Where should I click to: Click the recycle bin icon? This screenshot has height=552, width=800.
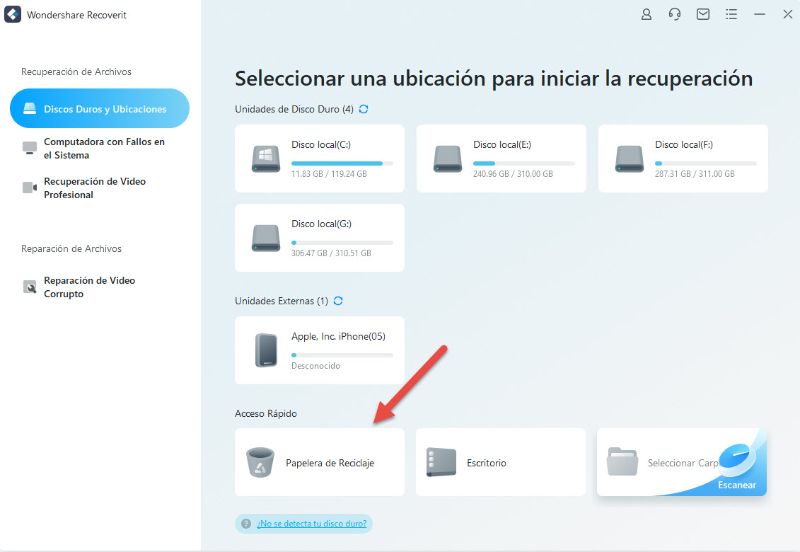(x=260, y=462)
